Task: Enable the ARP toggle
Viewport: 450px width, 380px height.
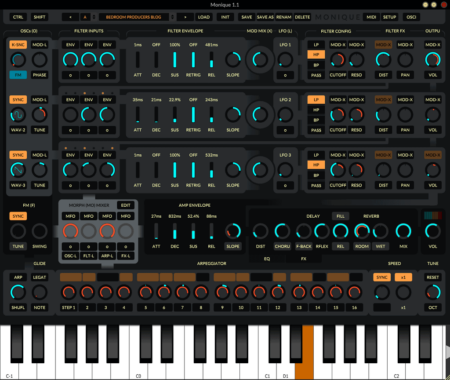Action: [x=18, y=277]
